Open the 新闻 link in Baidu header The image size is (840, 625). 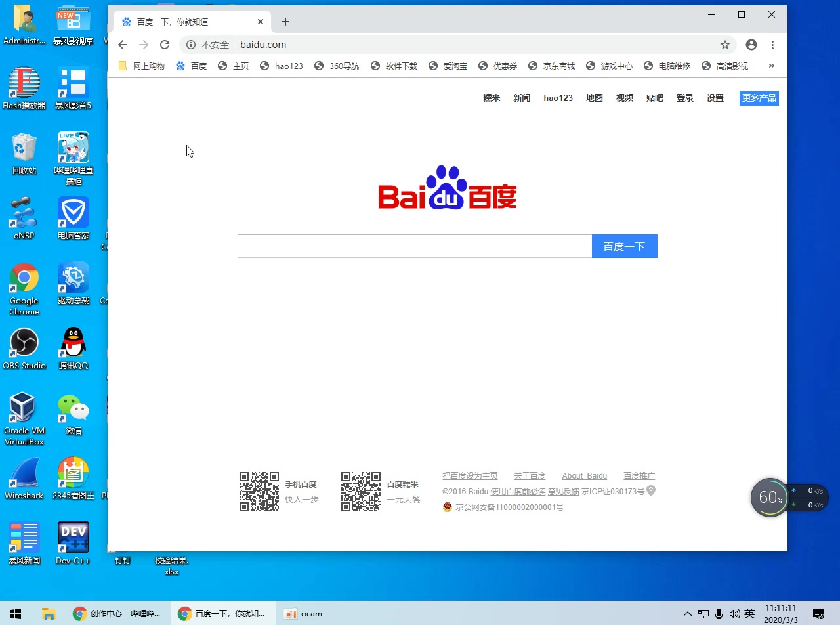[522, 98]
